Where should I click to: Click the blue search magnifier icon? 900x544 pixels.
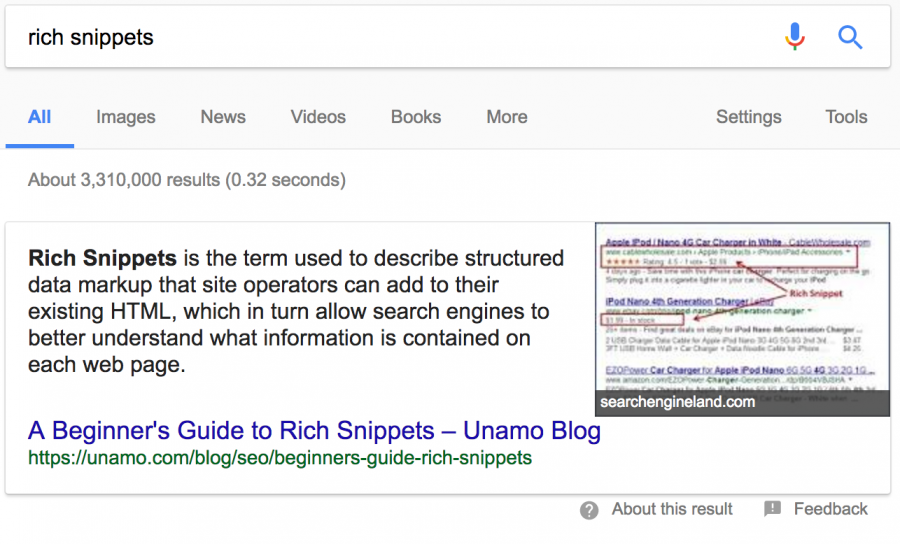(850, 37)
